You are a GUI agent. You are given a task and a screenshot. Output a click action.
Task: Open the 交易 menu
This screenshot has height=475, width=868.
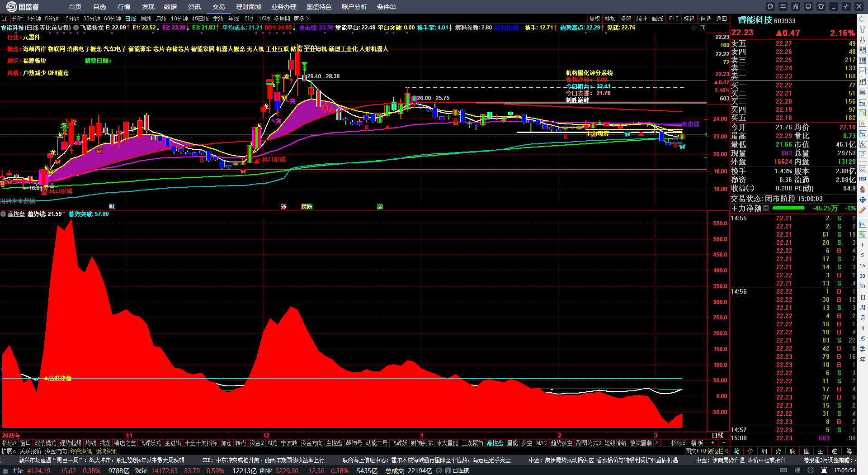pyautogui.click(x=219, y=7)
